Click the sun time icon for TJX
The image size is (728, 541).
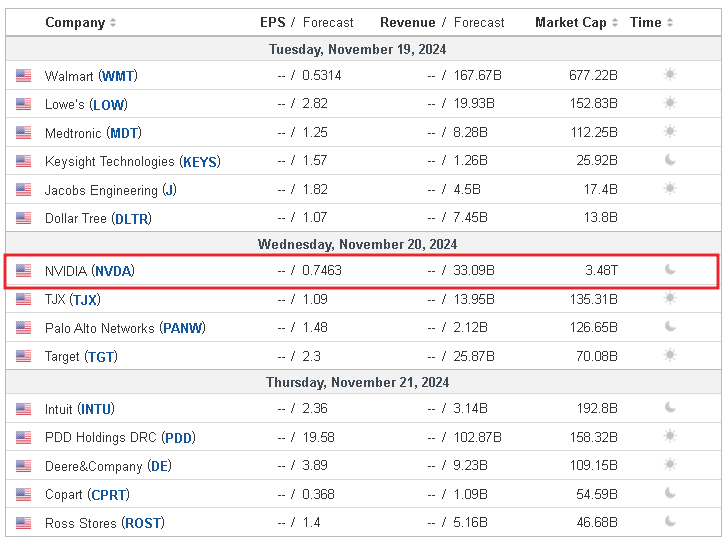[x=670, y=298]
